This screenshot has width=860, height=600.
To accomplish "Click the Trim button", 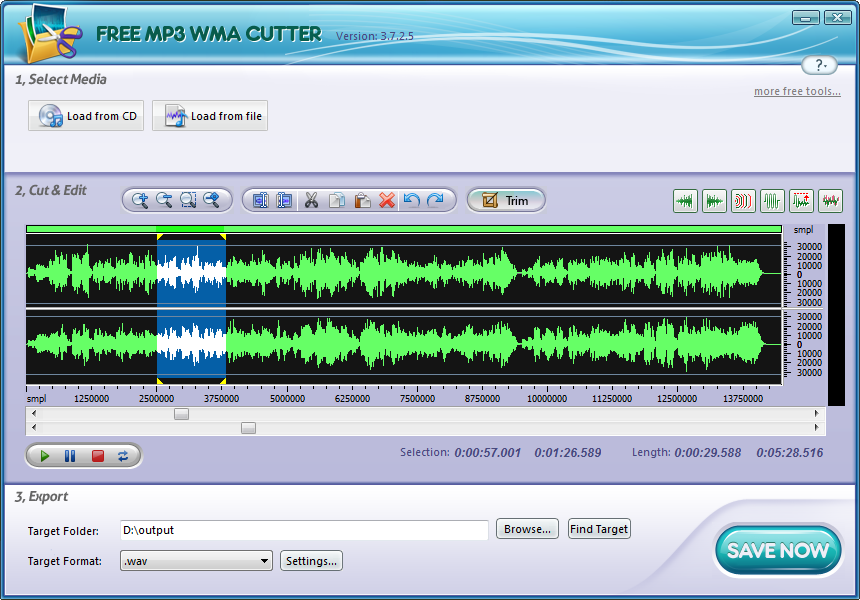I will 506,200.
